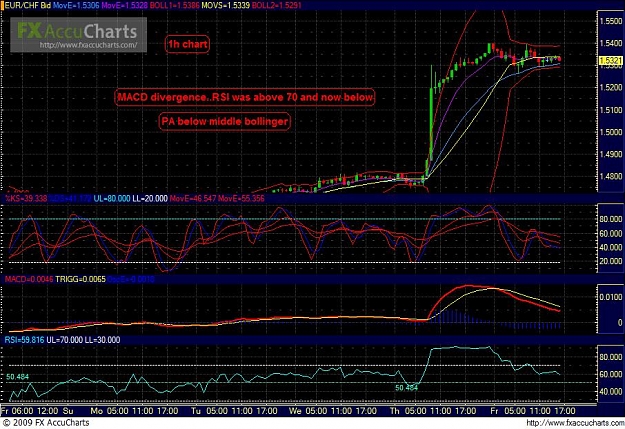Click the 1.5100 price axis label
Viewport: 625px width, 429px height.
coord(611,110)
